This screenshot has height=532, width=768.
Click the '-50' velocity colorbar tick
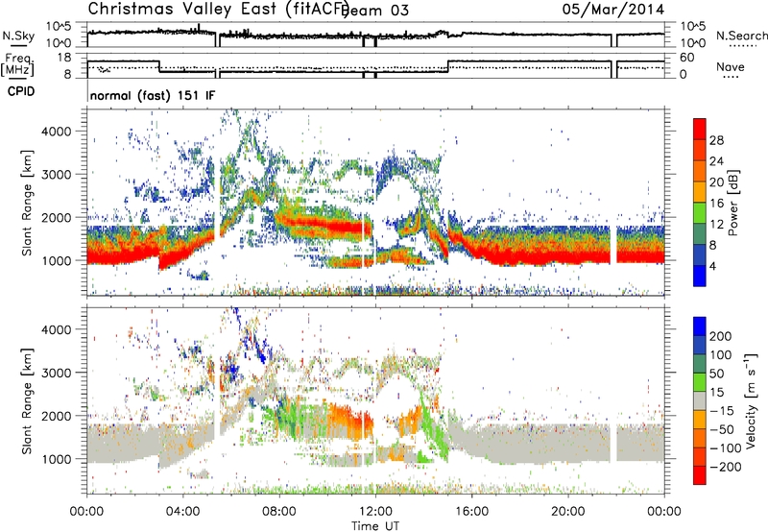pyautogui.click(x=722, y=429)
